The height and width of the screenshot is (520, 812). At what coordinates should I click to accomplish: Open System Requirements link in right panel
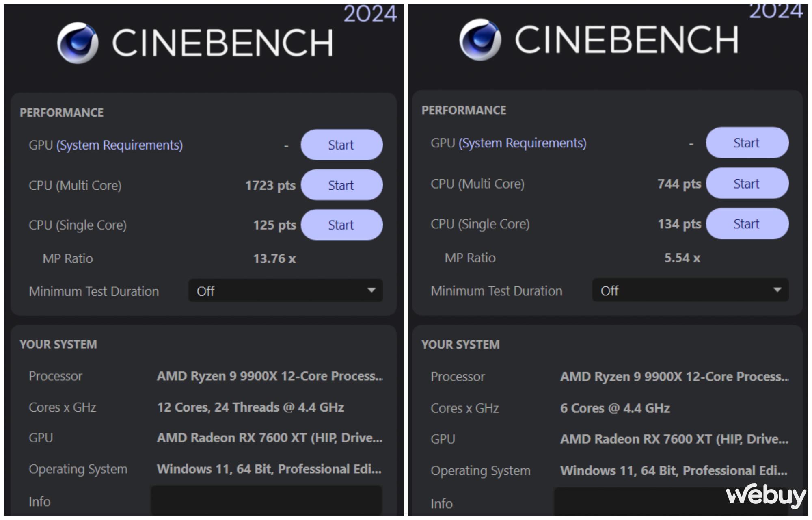click(523, 143)
